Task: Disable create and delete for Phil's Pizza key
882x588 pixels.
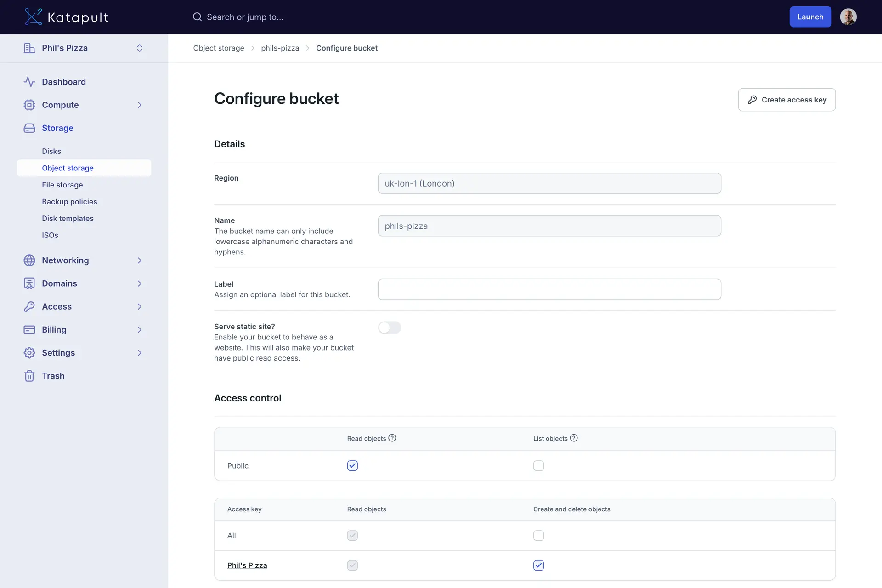Action: [538, 565]
